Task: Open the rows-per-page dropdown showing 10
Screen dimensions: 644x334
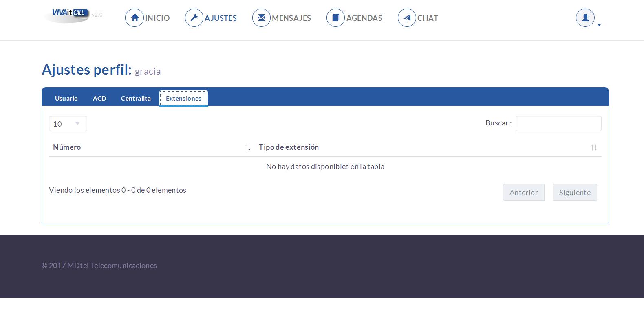Action: (68, 124)
